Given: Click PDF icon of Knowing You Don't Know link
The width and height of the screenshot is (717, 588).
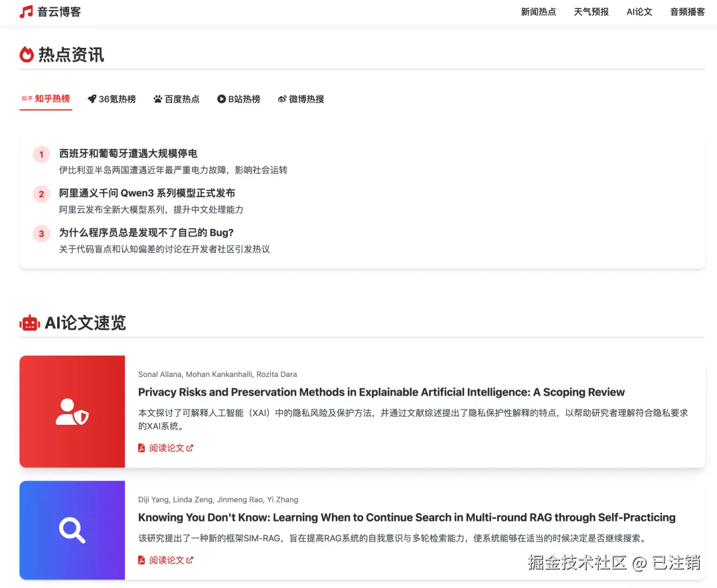Looking at the screenshot, I should point(141,560).
